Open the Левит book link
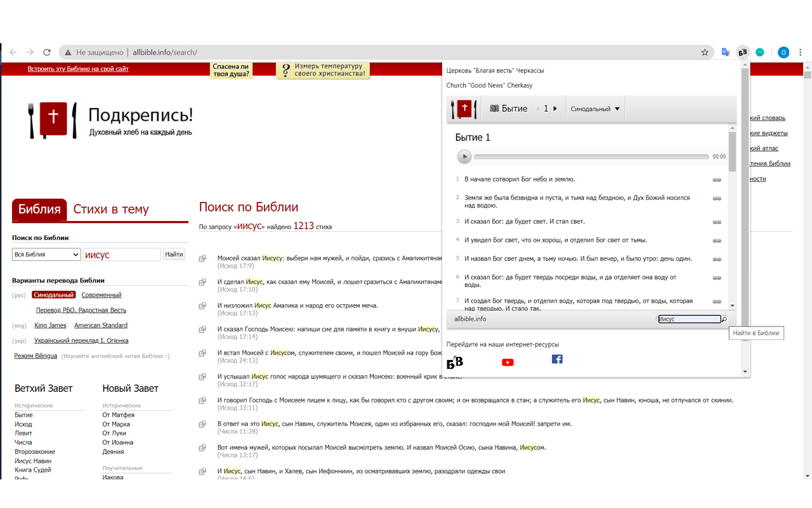The width and height of the screenshot is (812, 508). 23,433
